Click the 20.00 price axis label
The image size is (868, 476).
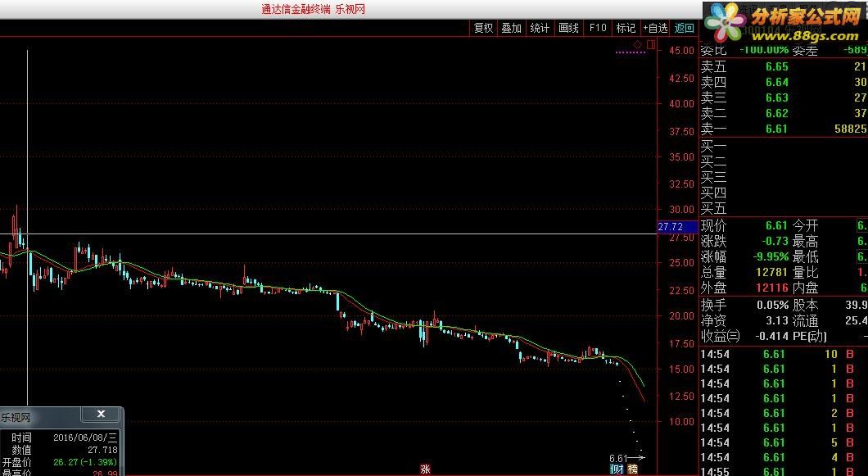(681, 316)
